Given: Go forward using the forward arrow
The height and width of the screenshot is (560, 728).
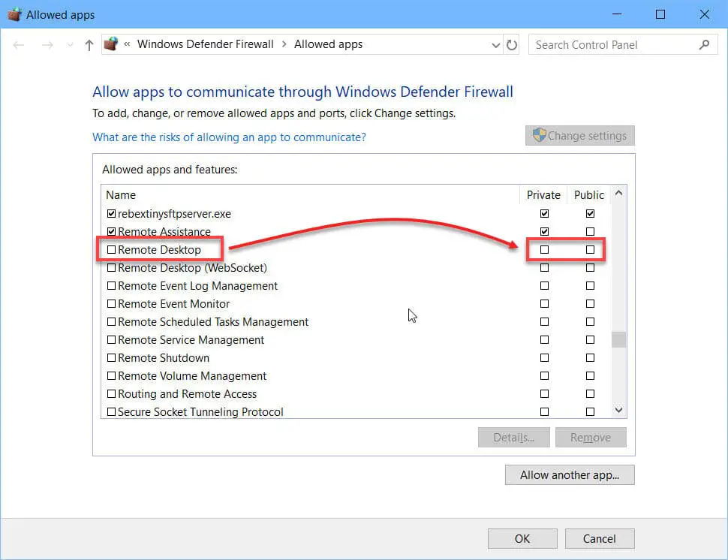Looking at the screenshot, I should (47, 45).
